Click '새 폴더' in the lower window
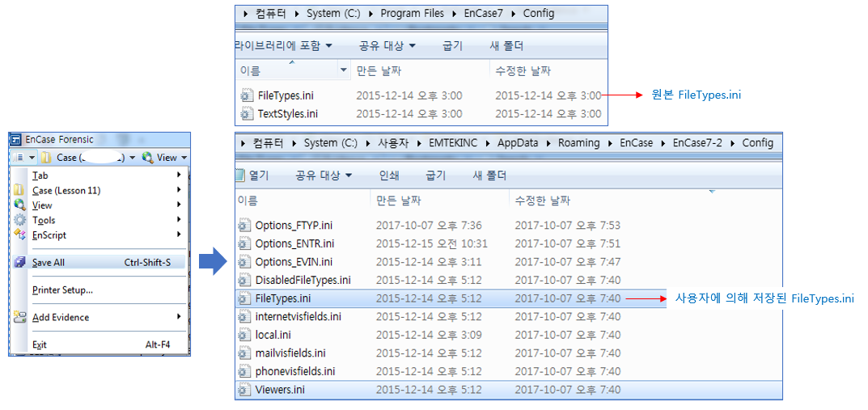This screenshot has width=868, height=410. [x=489, y=176]
